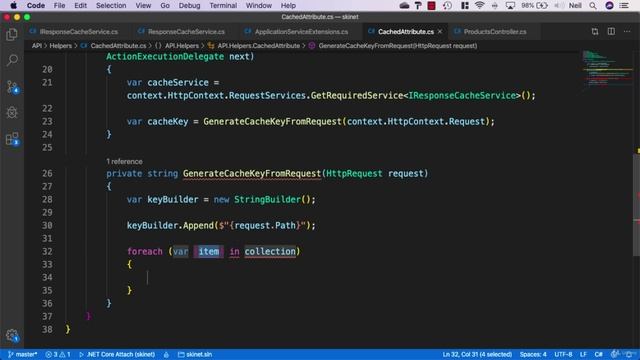This screenshot has width=640, height=360.
Task: Change indentation via Spaces: 4
Action: (x=533, y=354)
